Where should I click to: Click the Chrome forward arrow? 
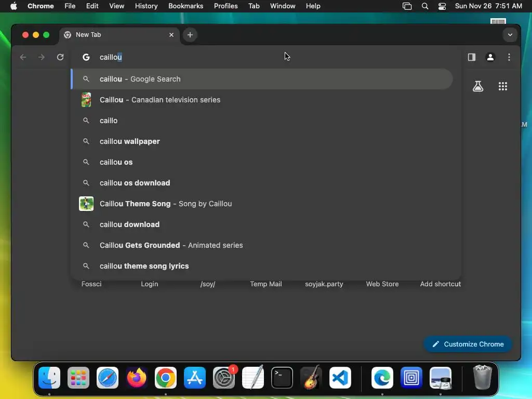42,57
